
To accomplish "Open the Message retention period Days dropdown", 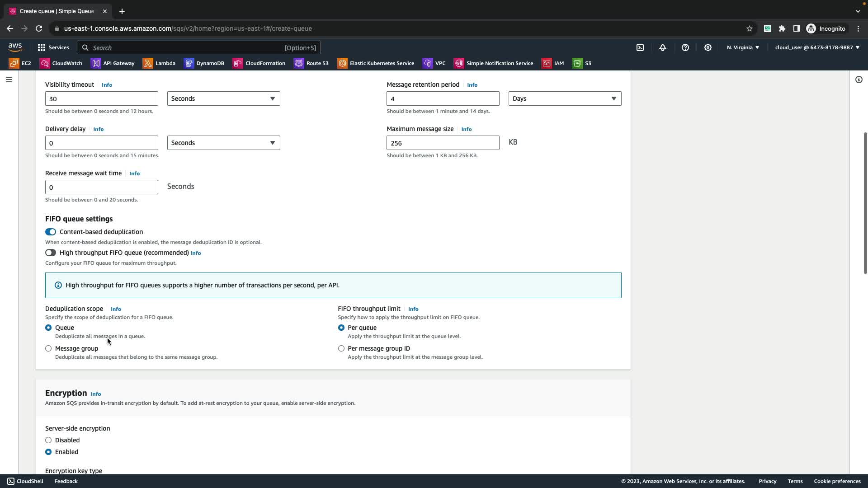I will [565, 99].
